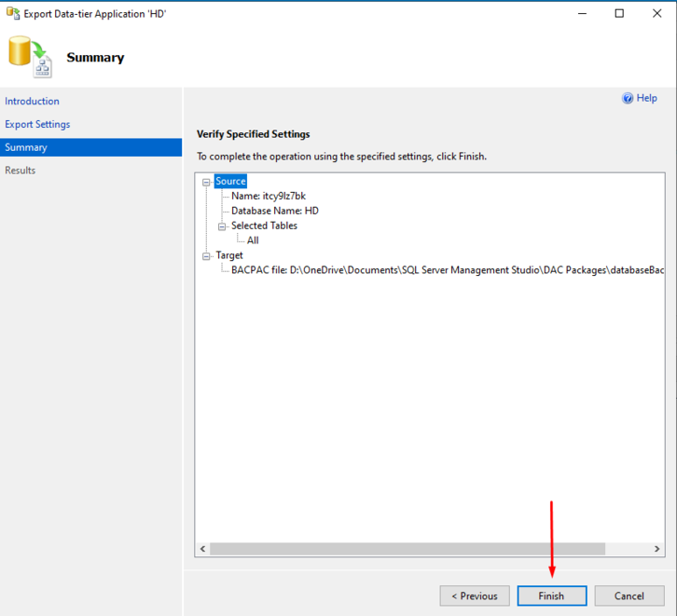This screenshot has width=677, height=616.
Task: Select the 'Database Name: HD' row
Action: (274, 211)
